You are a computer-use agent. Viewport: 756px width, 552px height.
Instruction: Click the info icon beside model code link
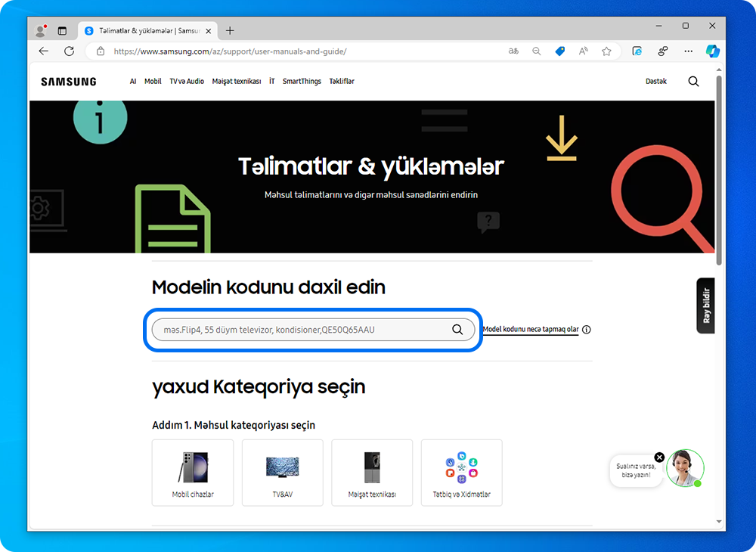click(587, 329)
